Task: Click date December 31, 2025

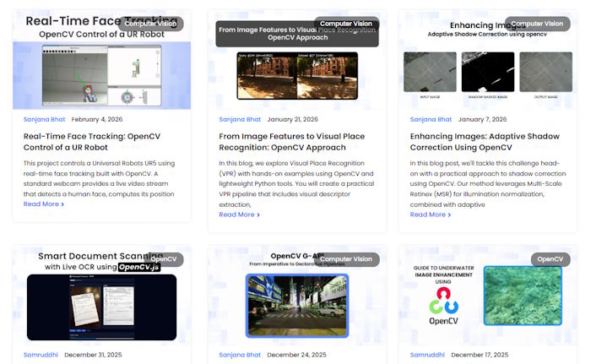Action: (93, 355)
